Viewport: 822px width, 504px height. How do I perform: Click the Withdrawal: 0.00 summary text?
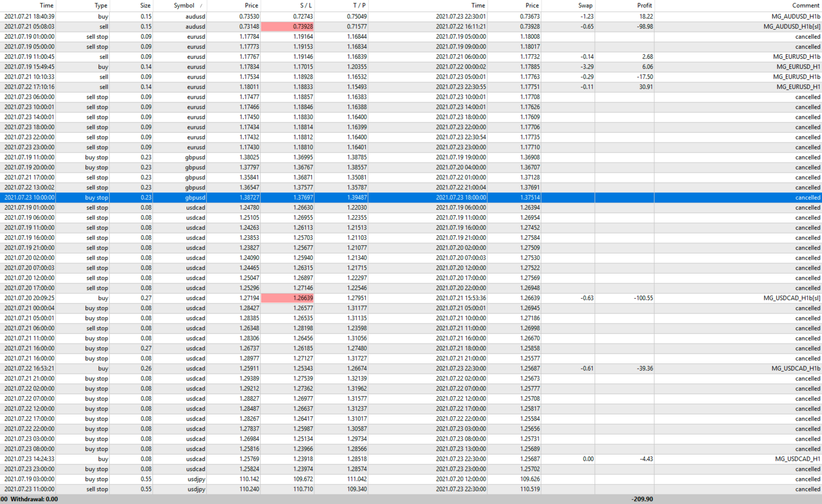[34, 499]
